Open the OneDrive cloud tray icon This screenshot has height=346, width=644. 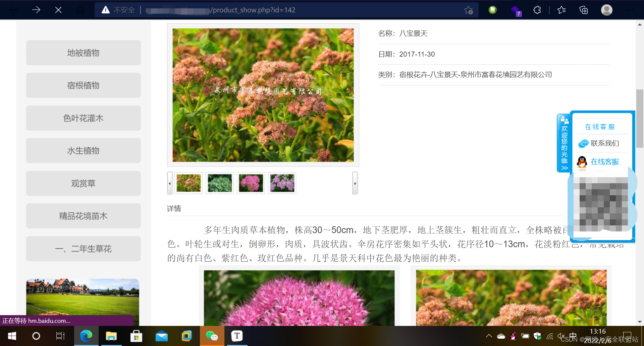(x=501, y=336)
